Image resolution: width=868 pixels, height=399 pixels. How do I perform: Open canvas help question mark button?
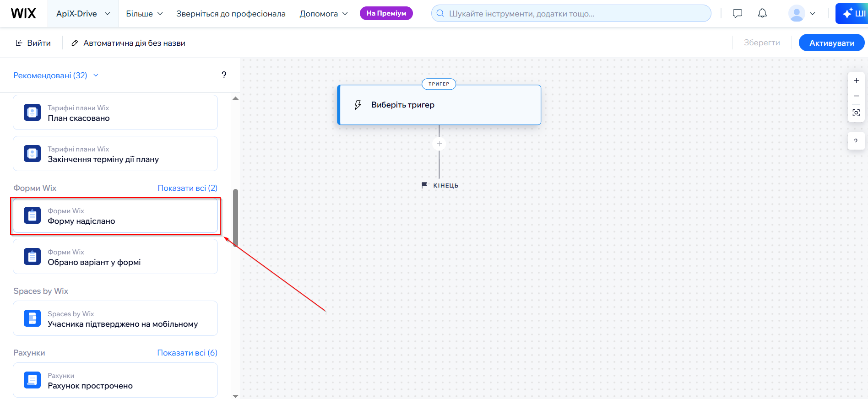856,141
